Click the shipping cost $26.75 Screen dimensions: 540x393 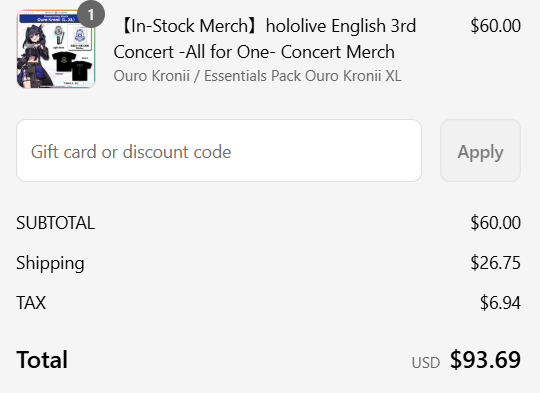495,263
